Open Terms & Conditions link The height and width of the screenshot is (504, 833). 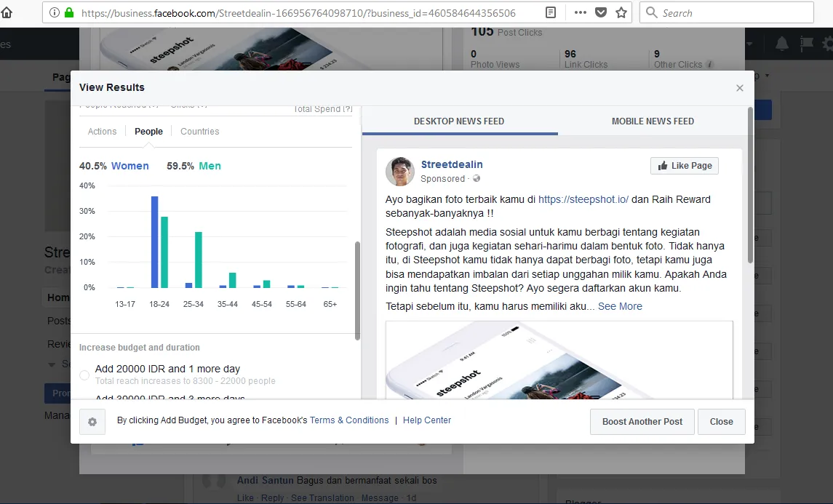click(x=349, y=420)
